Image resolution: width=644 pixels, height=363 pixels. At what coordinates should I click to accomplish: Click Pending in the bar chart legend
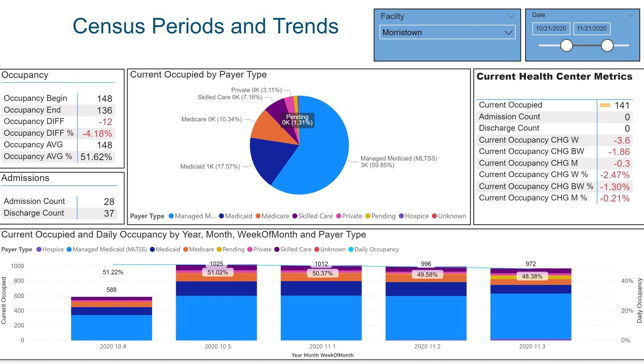click(x=233, y=250)
